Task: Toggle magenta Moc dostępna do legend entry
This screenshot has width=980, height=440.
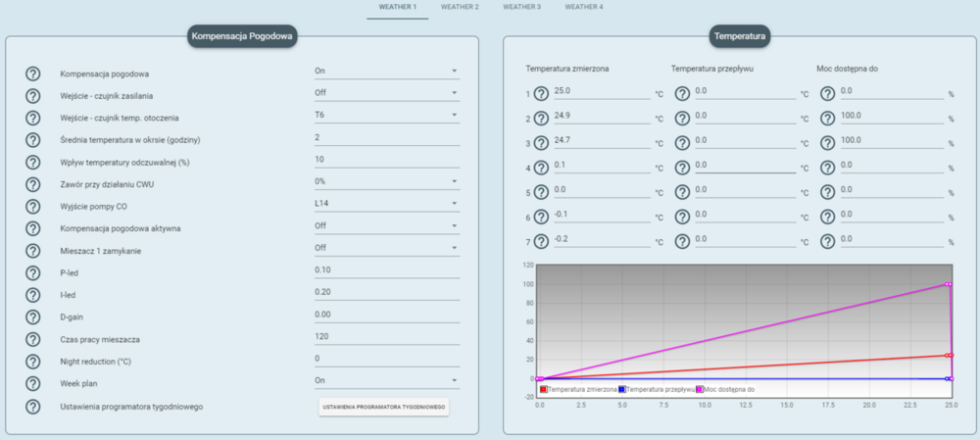Action: coord(700,390)
